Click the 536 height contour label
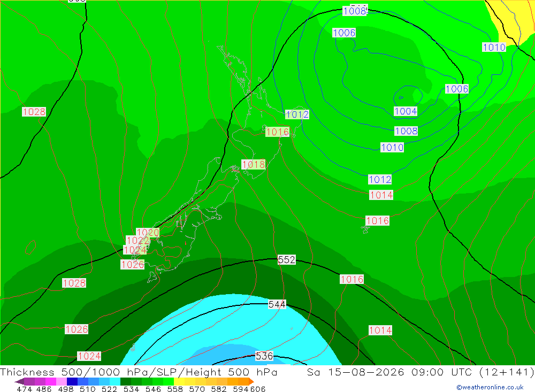The height and width of the screenshot is (392, 535). point(264,356)
